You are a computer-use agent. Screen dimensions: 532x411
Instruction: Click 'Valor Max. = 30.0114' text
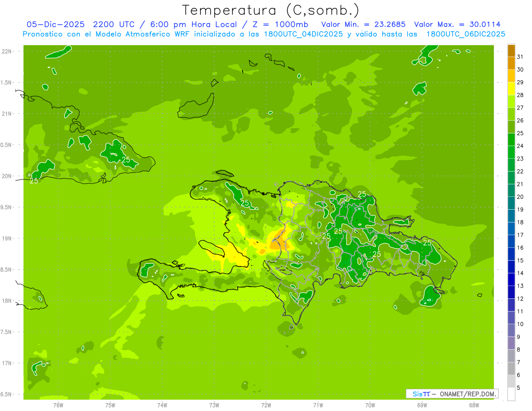457,24
